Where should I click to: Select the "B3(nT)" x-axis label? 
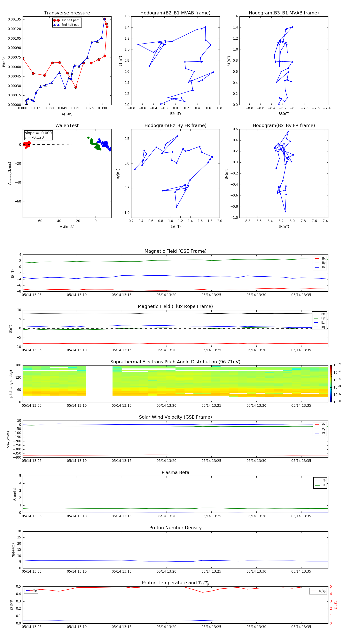click(284, 114)
